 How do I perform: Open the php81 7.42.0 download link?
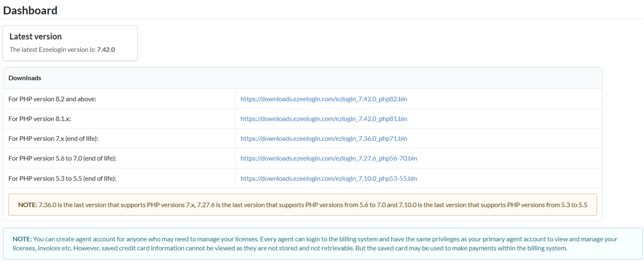coord(324,119)
